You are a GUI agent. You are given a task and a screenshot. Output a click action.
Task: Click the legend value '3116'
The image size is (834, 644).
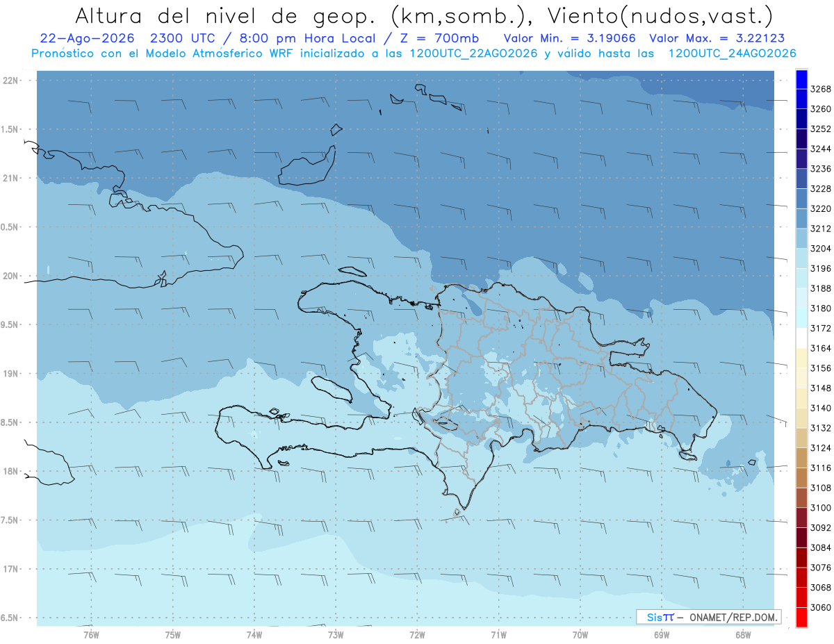[x=821, y=468]
